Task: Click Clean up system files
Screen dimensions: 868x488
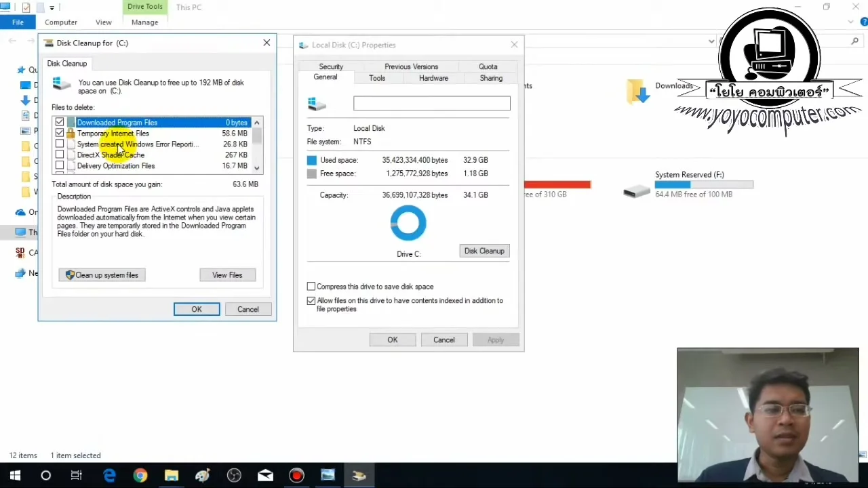Action: 102,274
